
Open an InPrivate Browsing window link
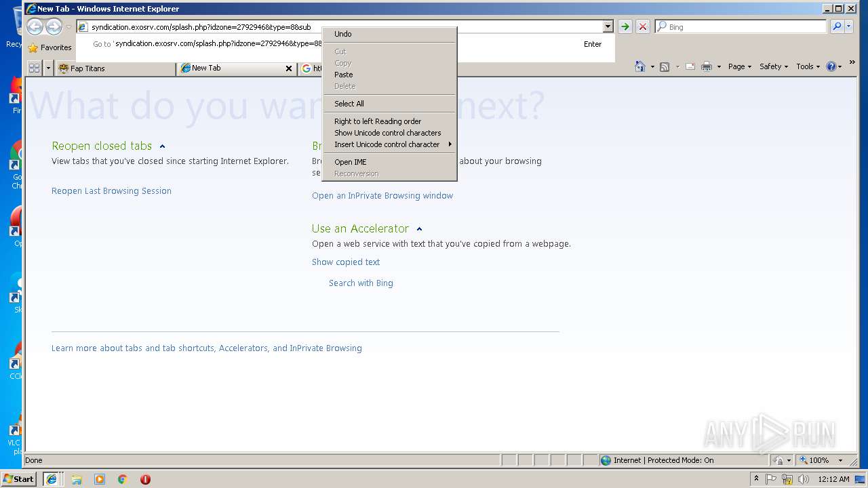382,196
